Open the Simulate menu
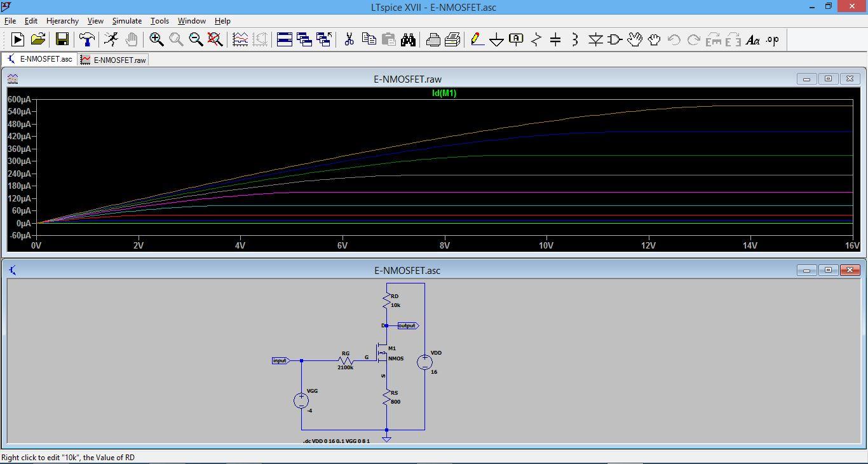Viewport: 868px width, 464px height. [x=126, y=21]
